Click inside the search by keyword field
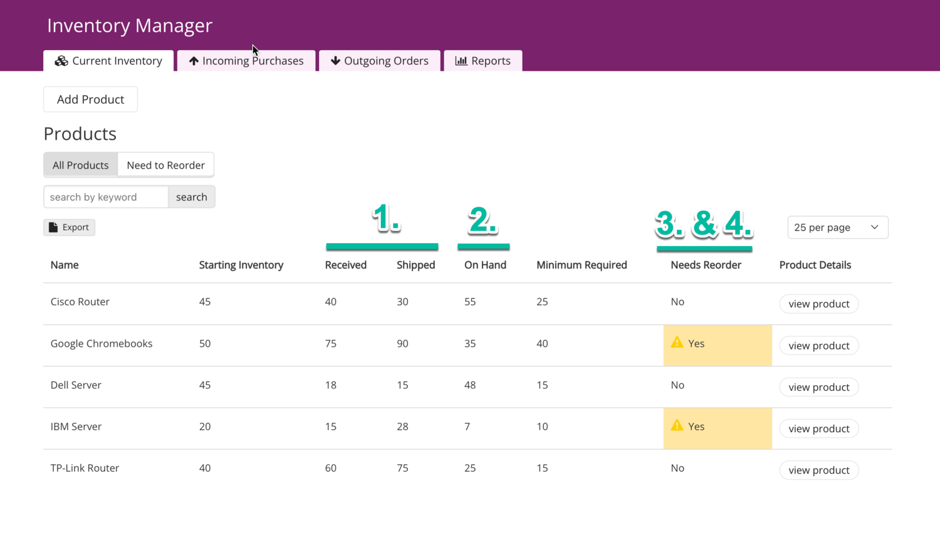 click(x=105, y=197)
